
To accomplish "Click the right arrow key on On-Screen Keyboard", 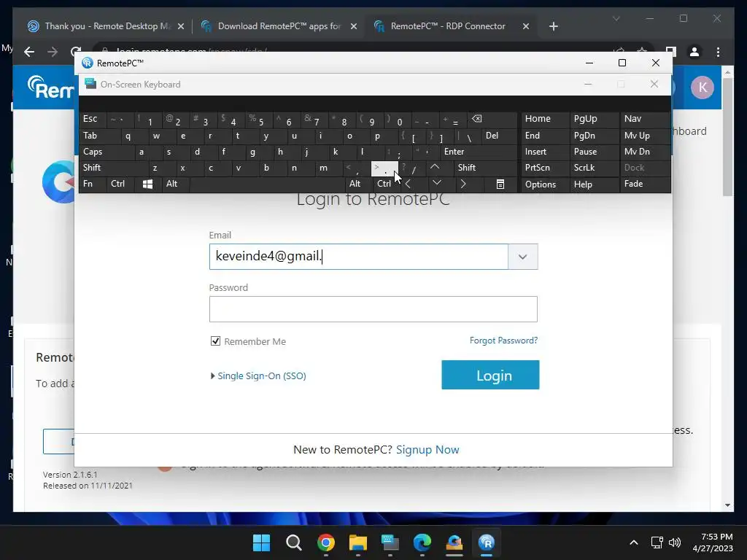I will pos(463,184).
